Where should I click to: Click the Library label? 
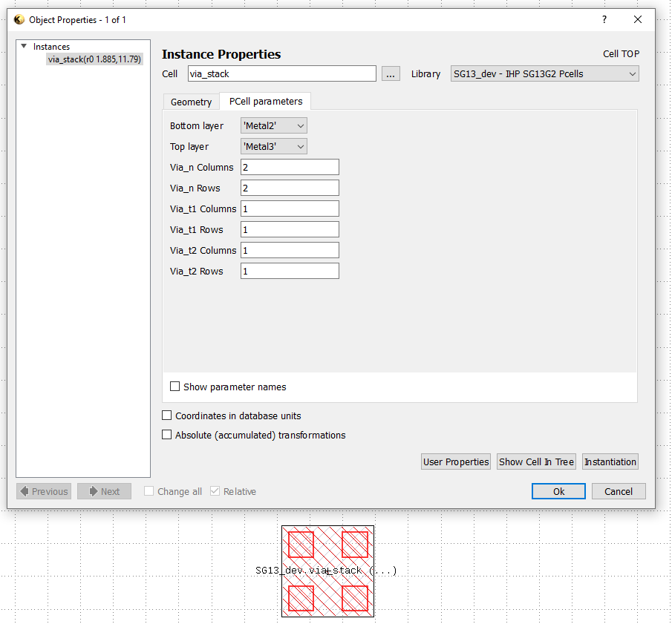click(425, 74)
